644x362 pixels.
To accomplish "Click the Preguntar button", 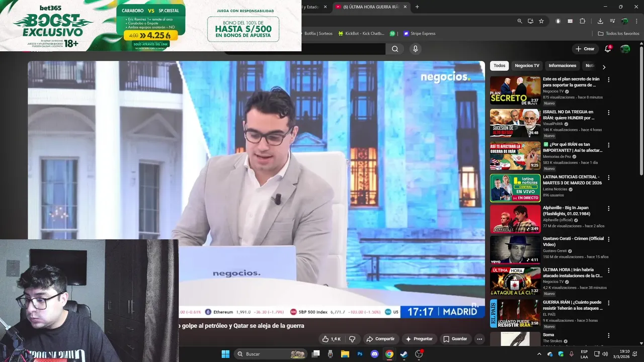I will pos(419,339).
